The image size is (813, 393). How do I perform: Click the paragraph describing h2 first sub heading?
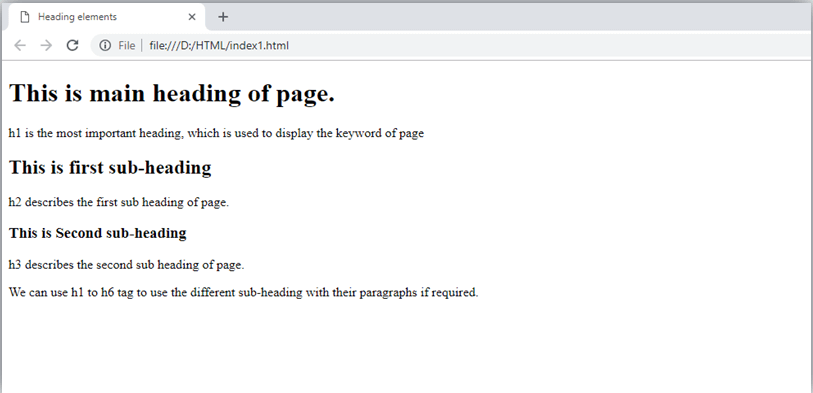(x=119, y=203)
